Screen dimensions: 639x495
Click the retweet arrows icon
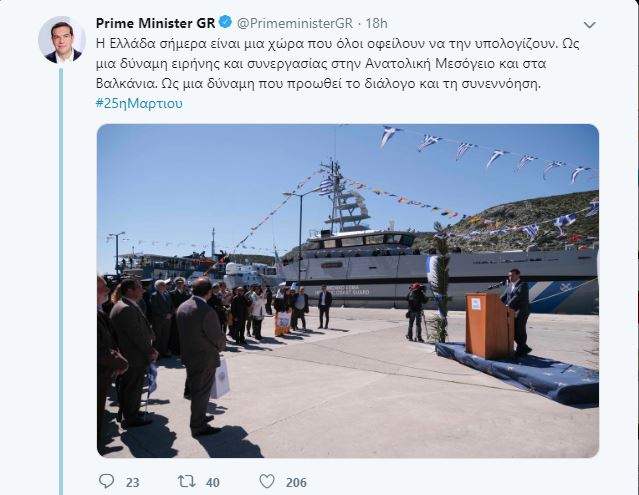(187, 482)
